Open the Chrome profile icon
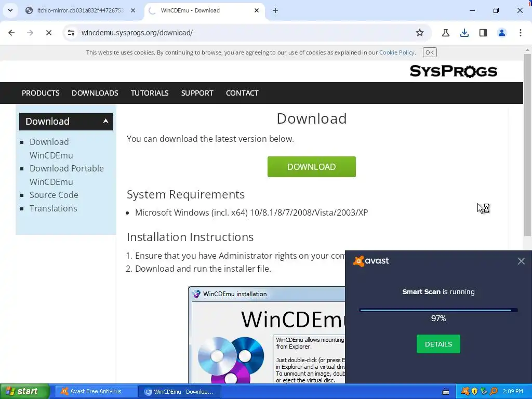Screen dimensions: 532x399 tap(502, 33)
